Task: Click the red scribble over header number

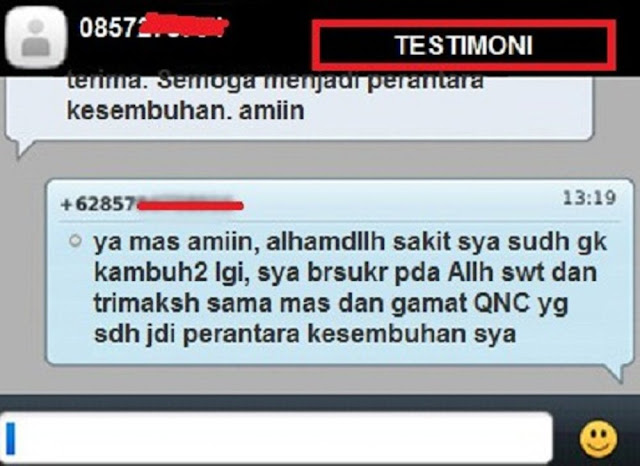Action: point(186,25)
